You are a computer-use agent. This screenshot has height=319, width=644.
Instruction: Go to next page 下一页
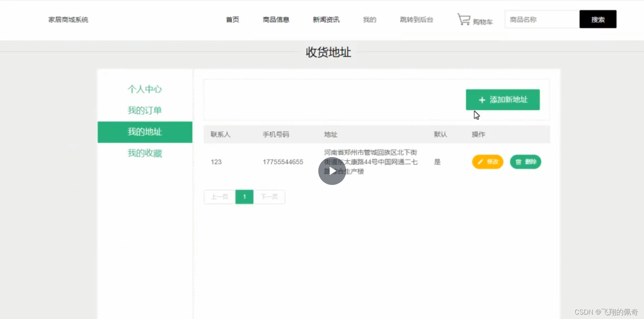pos(269,197)
